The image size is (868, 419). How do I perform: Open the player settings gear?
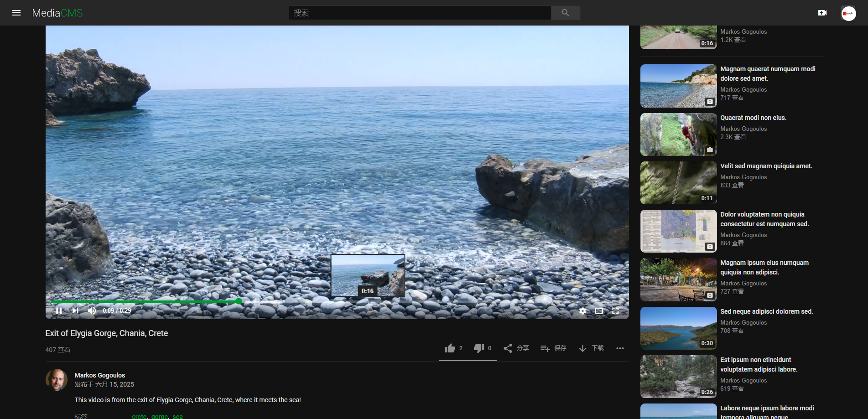tap(582, 310)
